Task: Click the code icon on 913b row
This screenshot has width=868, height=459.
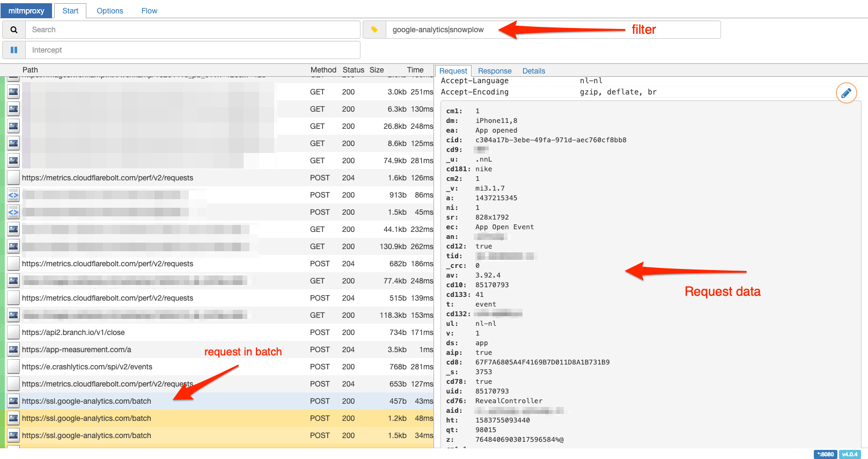Action: click(x=13, y=195)
